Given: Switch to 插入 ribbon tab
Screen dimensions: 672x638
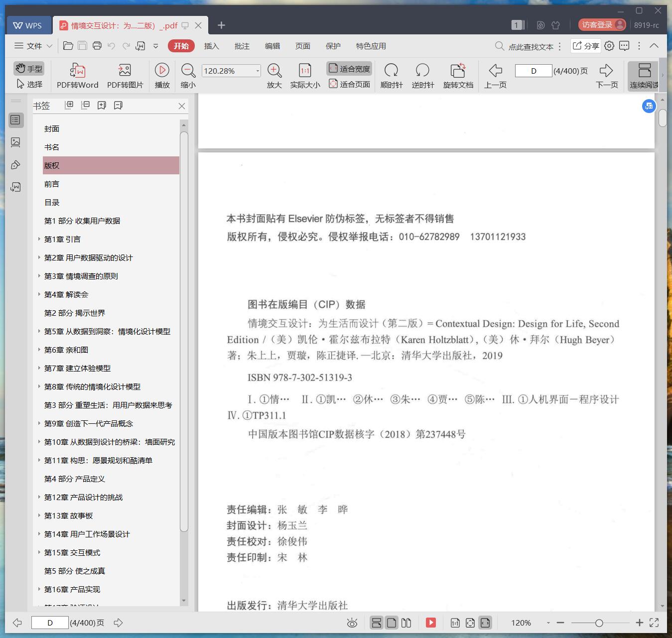Looking at the screenshot, I should pos(212,46).
